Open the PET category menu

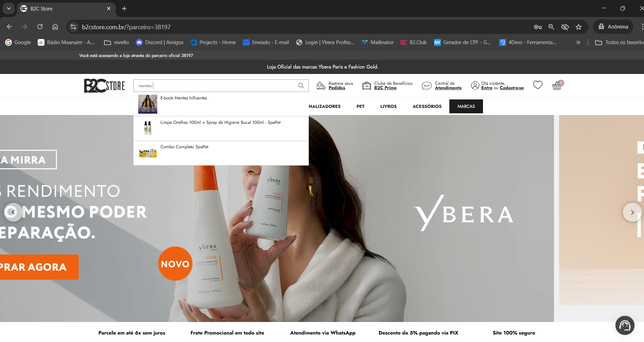360,106
